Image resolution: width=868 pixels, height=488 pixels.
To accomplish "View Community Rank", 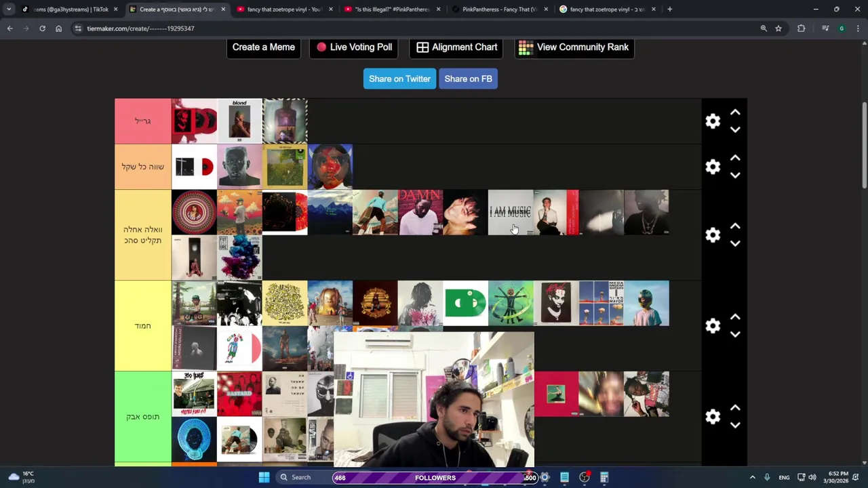I will pyautogui.click(x=574, y=47).
